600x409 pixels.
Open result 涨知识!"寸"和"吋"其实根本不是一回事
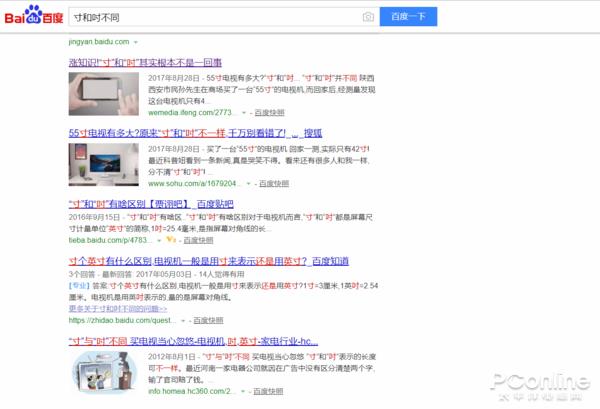coord(150,60)
